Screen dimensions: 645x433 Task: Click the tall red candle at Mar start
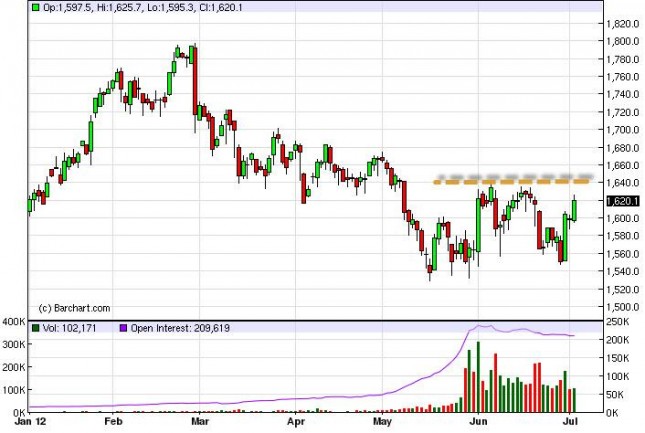click(x=195, y=81)
